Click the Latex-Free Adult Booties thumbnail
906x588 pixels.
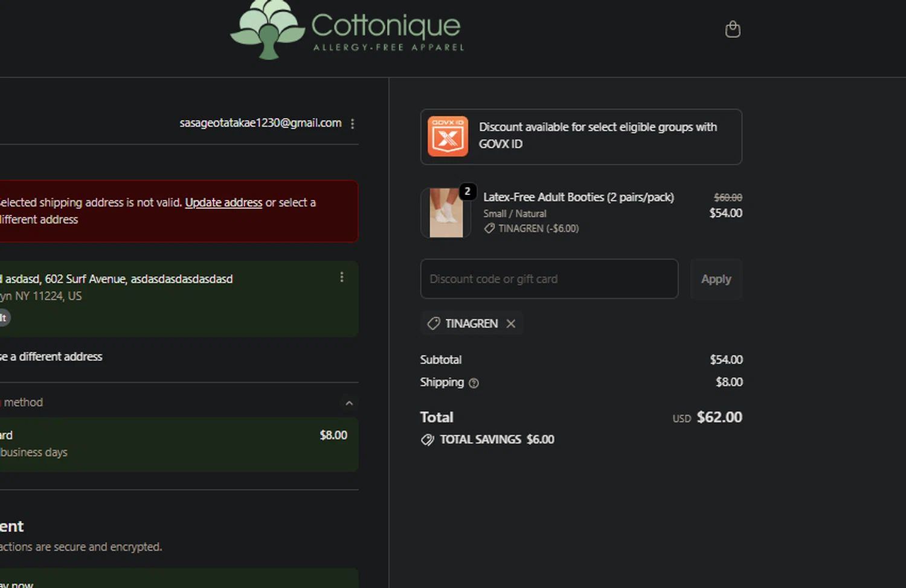pyautogui.click(x=446, y=213)
